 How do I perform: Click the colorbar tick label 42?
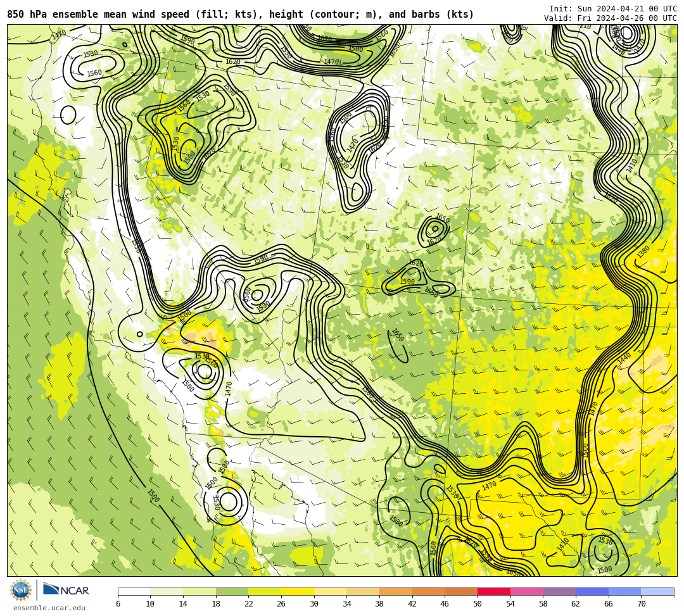tap(412, 604)
